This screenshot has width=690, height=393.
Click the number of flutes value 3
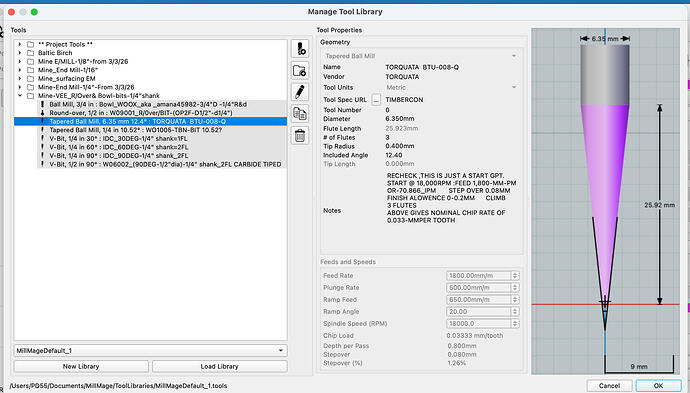[387, 137]
